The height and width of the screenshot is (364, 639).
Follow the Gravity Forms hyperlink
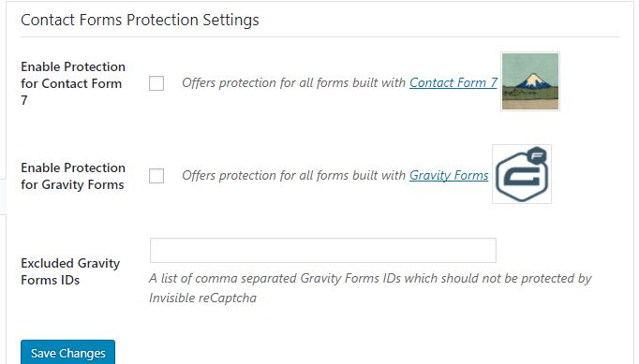(449, 176)
